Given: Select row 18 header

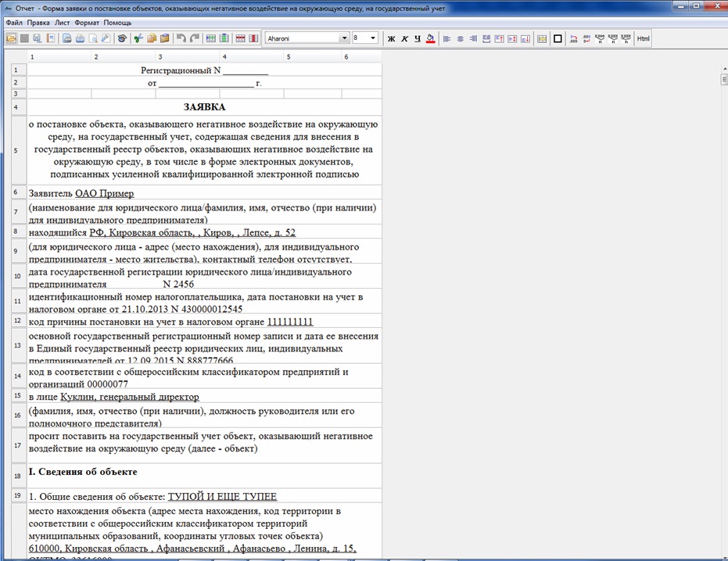Looking at the screenshot, I should click(x=16, y=475).
